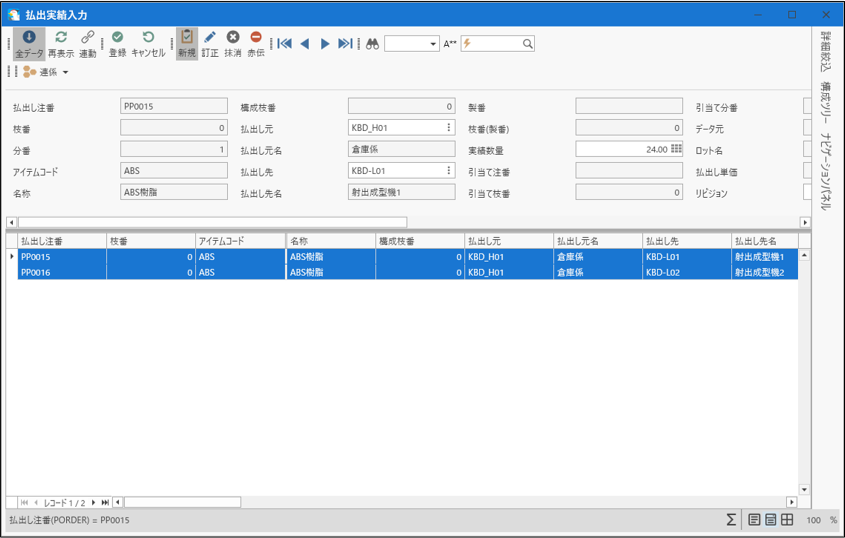Viewport: 845px width, 538px height.
Task: Jump to the first record in toolbar
Action: click(285, 44)
